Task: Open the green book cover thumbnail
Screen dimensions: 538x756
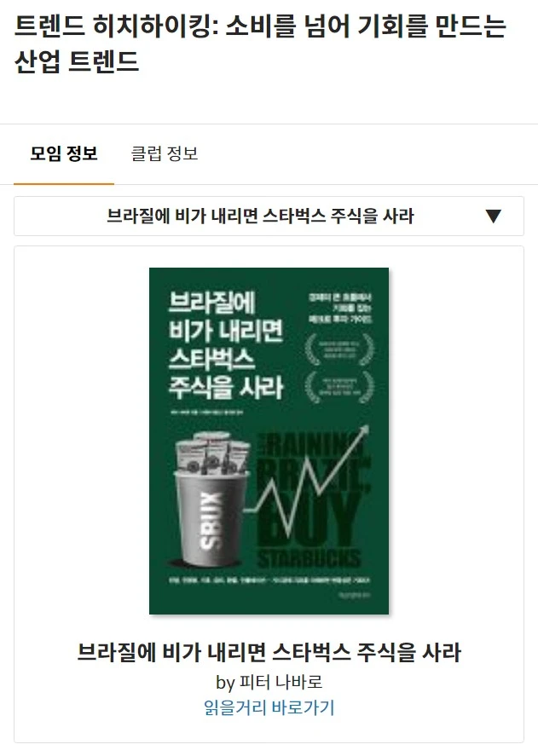Action: (x=269, y=441)
